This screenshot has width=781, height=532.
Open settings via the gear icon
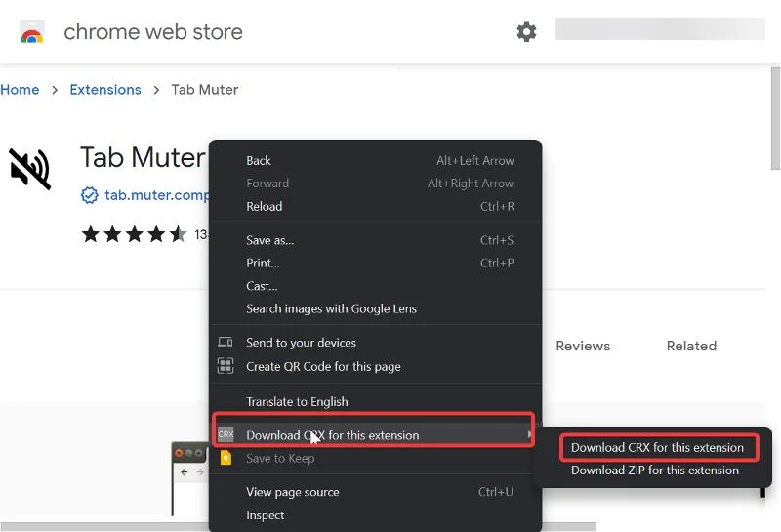(x=526, y=32)
